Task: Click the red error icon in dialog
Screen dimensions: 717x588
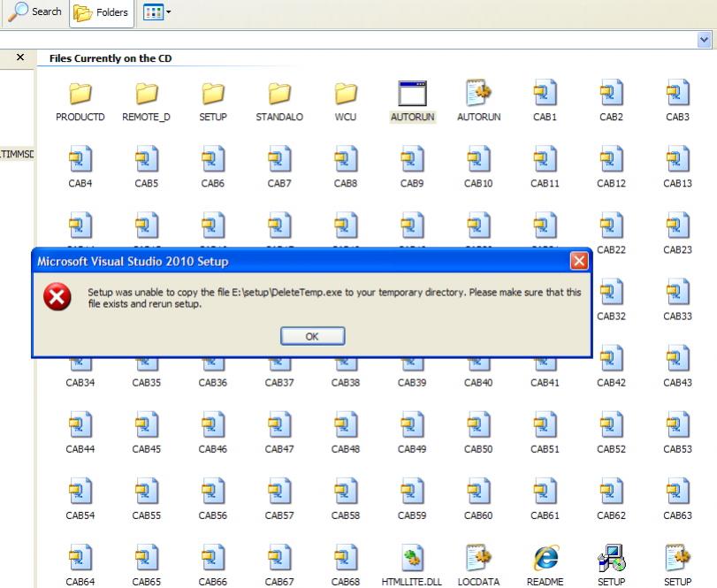Action: click(x=57, y=297)
